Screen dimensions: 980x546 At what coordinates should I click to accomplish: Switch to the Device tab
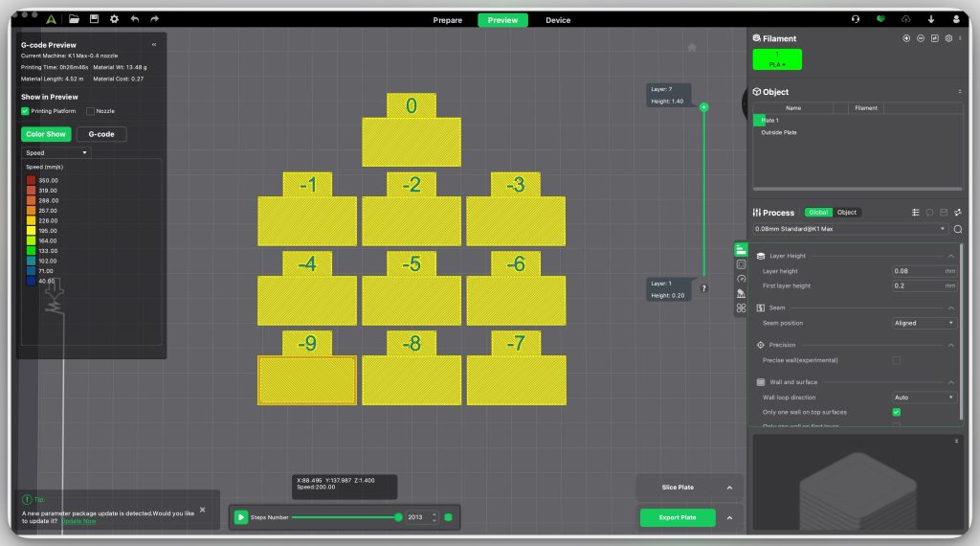pos(558,20)
